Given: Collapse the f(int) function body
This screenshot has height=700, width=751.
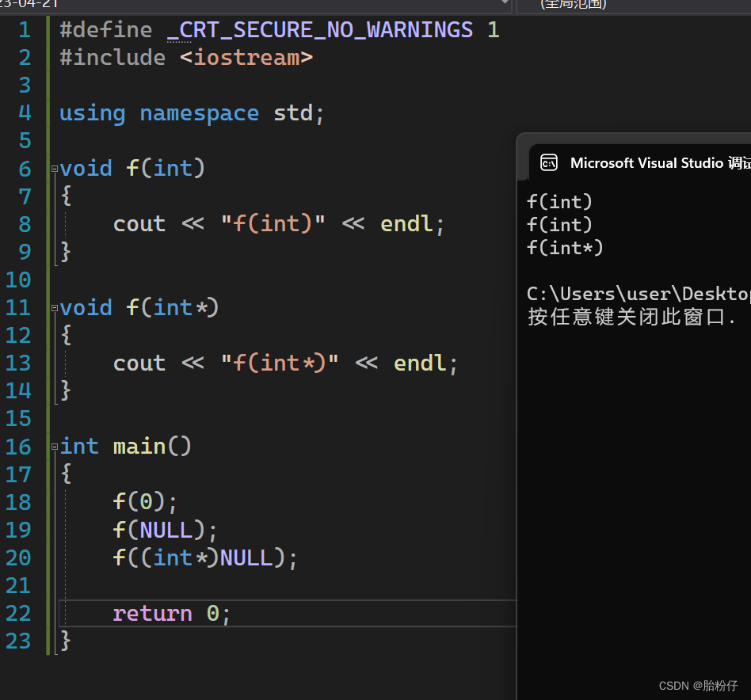Looking at the screenshot, I should [x=53, y=168].
